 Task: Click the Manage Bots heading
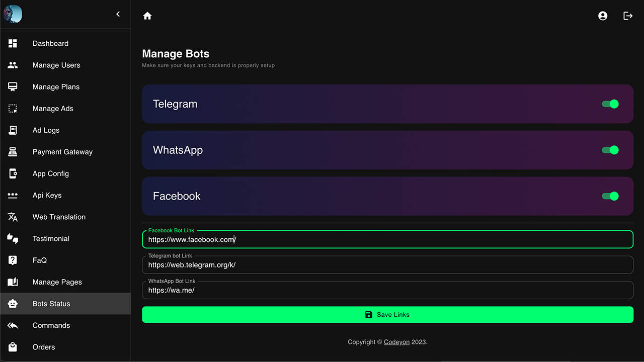point(176,54)
